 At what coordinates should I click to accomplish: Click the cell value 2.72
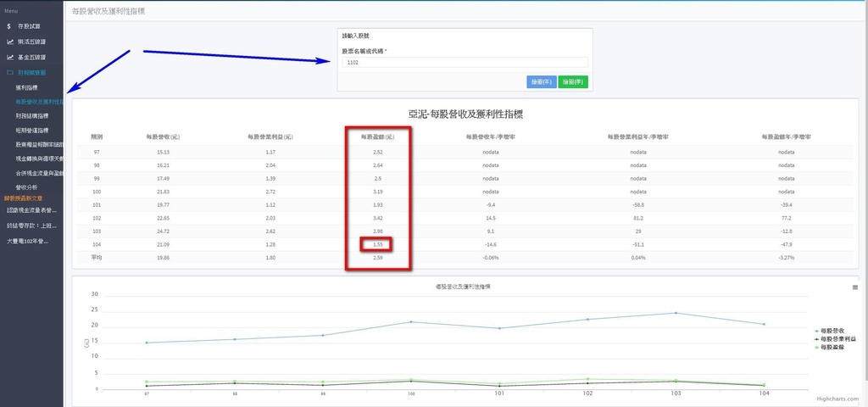pyautogui.click(x=270, y=192)
